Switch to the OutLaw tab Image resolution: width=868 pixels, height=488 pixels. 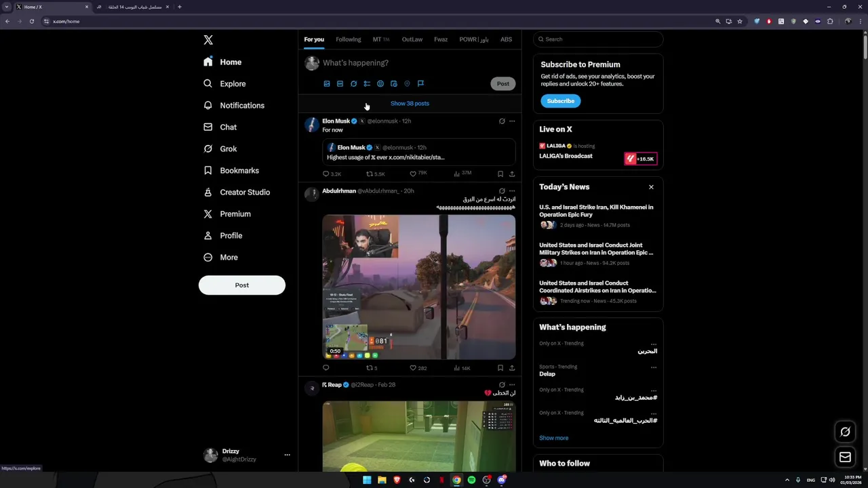click(x=412, y=39)
